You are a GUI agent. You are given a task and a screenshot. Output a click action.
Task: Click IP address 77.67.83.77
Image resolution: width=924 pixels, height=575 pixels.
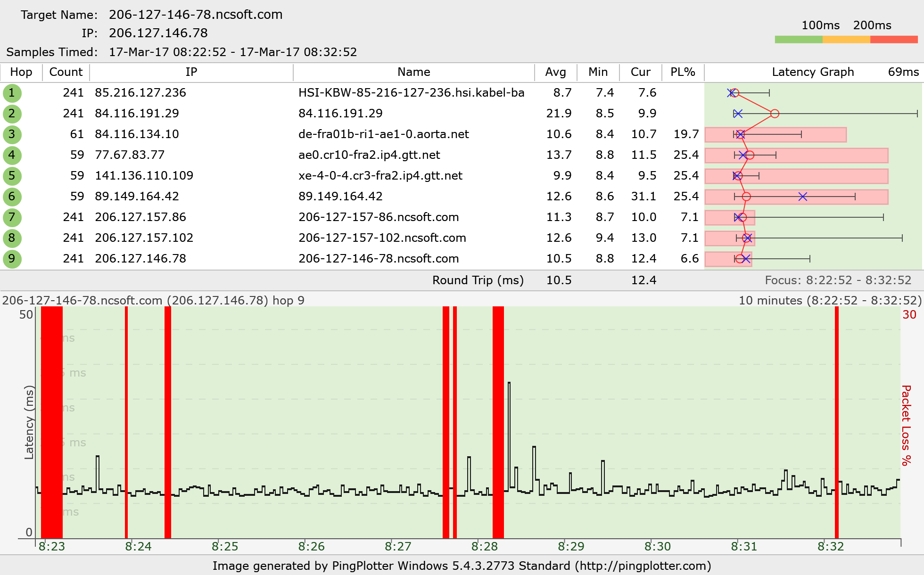point(130,155)
